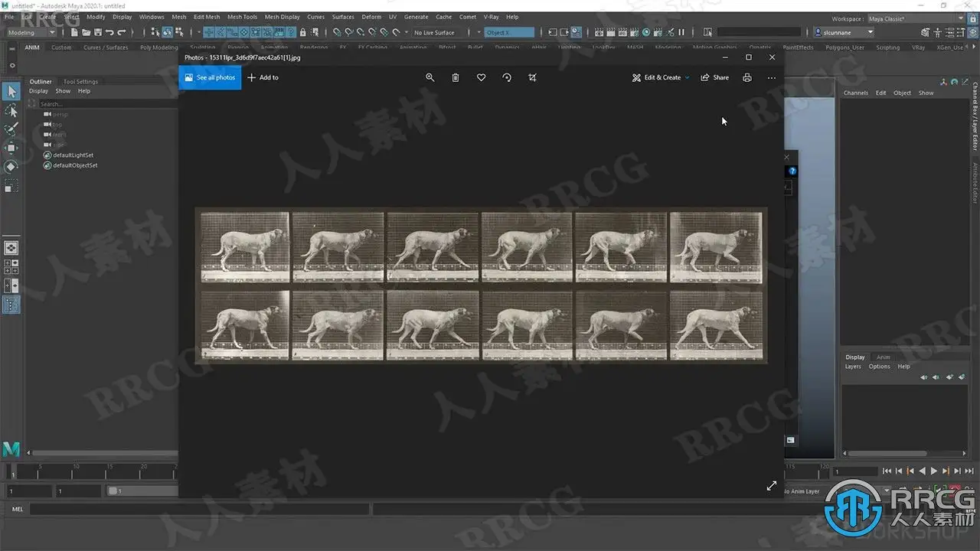Activate the Move tool in Maya toolbox
980x551 pixels.
(11, 148)
